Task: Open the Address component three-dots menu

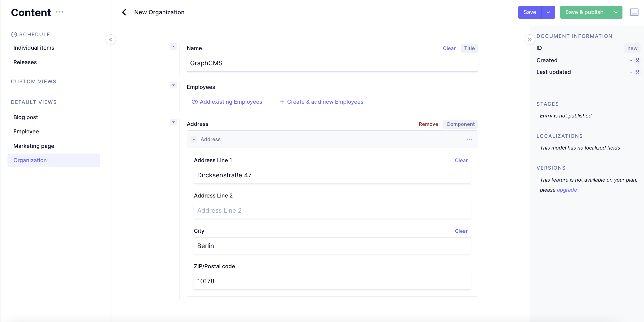Action: tap(469, 139)
